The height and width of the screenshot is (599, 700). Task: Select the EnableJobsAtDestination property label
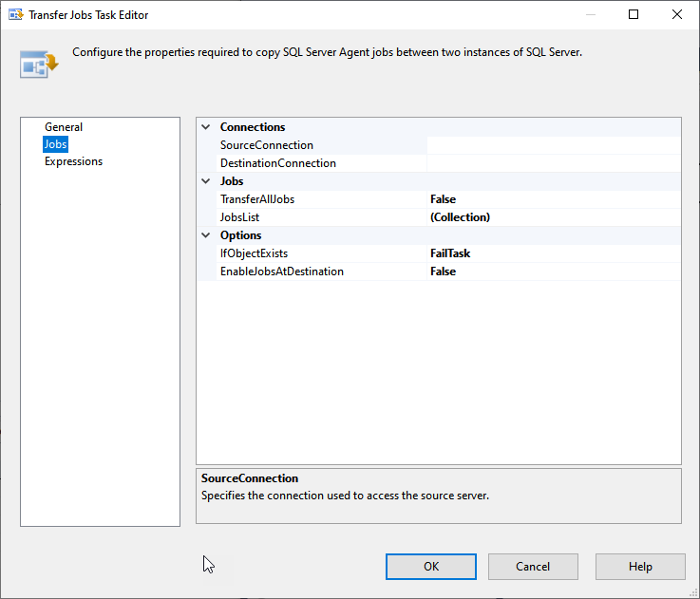click(x=282, y=271)
